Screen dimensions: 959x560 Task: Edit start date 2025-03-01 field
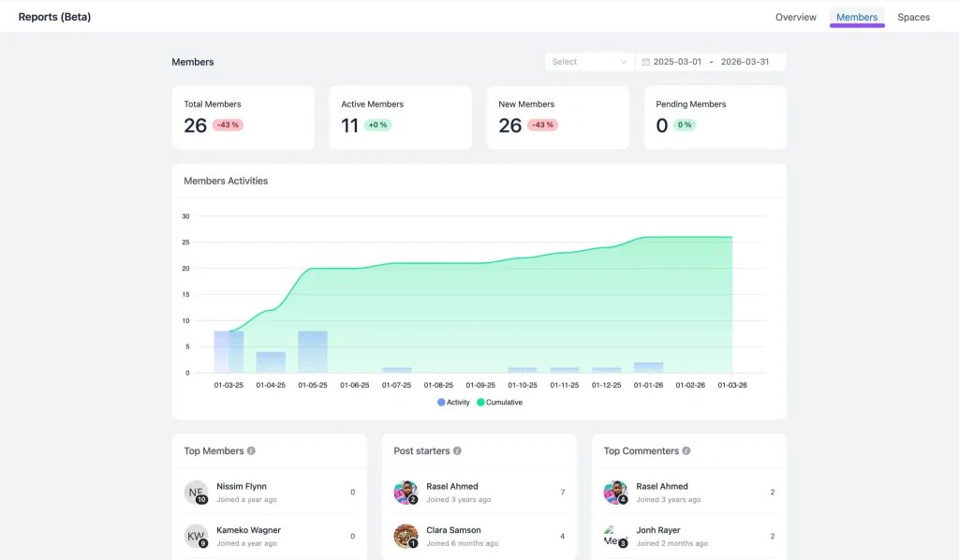[677, 62]
